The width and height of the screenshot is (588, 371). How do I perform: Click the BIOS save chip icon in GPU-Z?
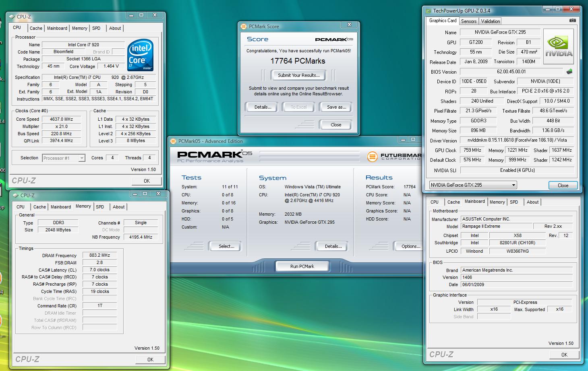click(569, 72)
